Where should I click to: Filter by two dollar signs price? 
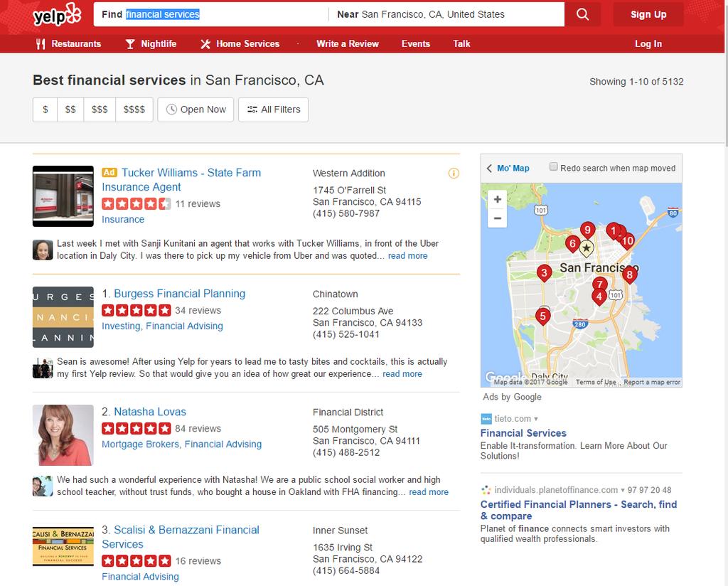point(70,110)
